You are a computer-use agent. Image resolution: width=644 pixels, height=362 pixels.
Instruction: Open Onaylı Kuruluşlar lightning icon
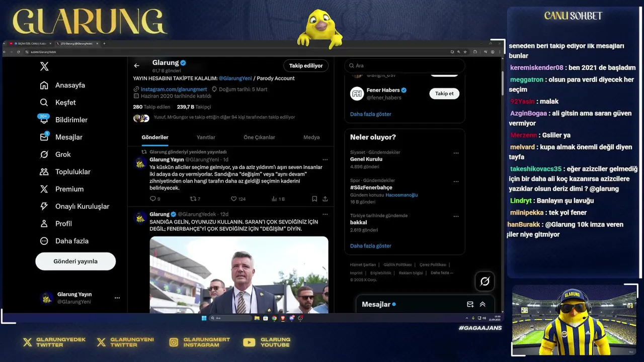[x=44, y=206]
